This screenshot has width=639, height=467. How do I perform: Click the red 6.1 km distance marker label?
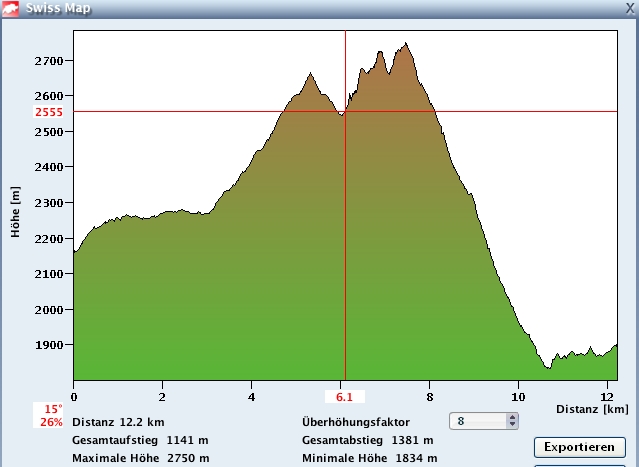(343, 397)
